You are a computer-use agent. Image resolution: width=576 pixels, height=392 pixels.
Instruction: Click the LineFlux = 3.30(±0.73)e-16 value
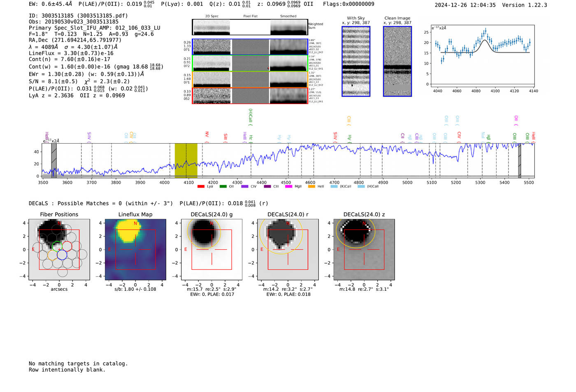pos(71,53)
